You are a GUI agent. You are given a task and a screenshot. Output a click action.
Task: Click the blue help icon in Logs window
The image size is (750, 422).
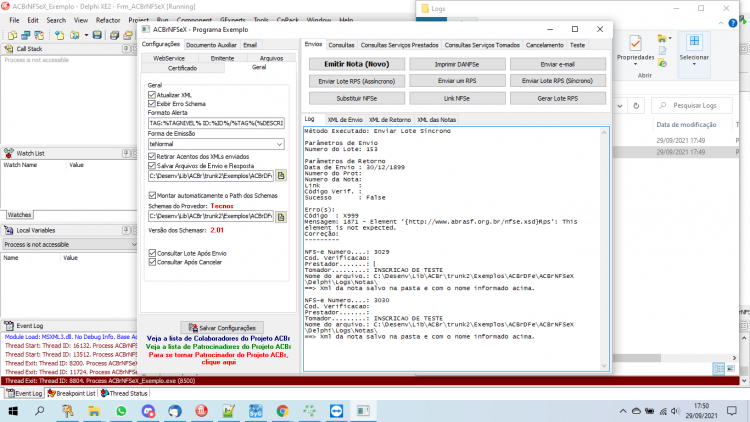[732, 23]
